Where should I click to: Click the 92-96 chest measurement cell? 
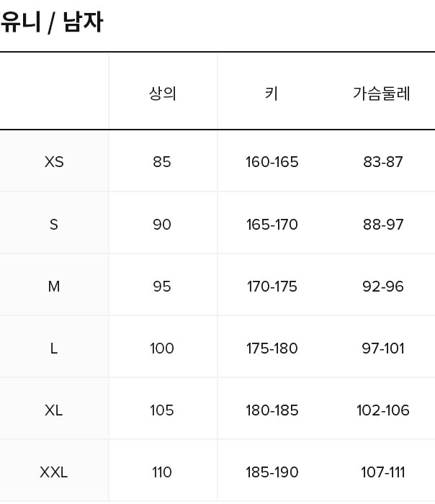pos(383,287)
